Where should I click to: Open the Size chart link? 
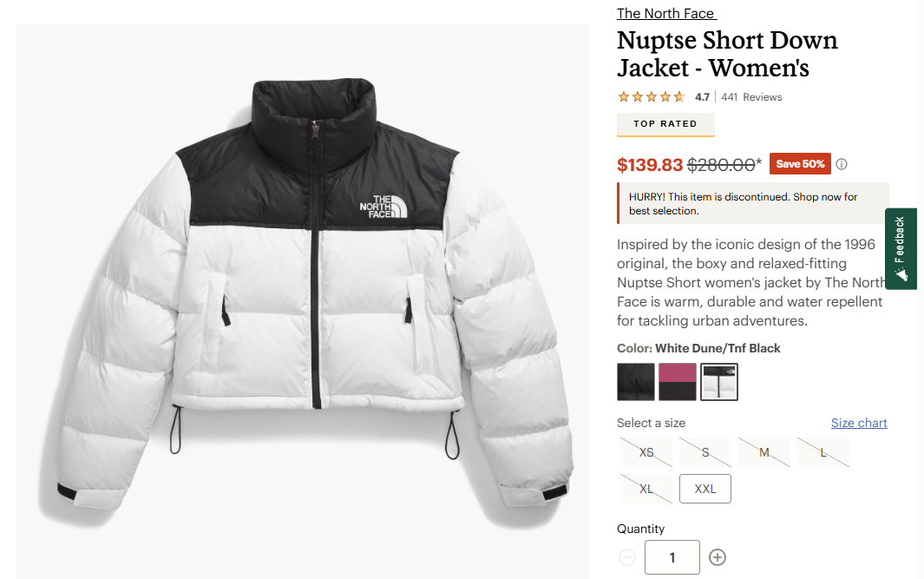pyautogui.click(x=859, y=423)
